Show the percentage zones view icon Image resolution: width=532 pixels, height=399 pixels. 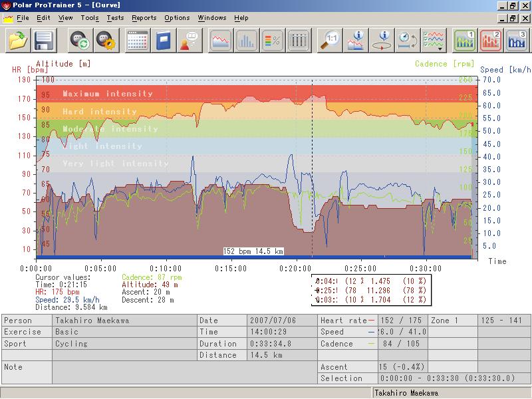click(x=273, y=41)
